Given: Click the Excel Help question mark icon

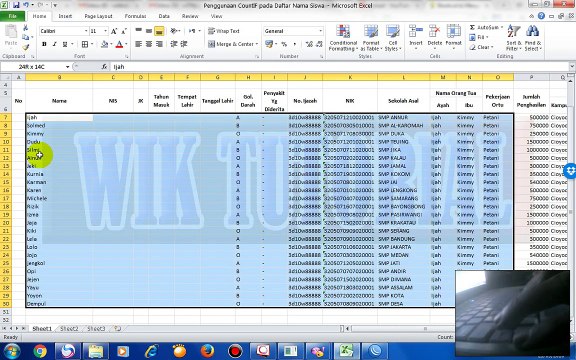Looking at the screenshot, I should click(541, 16).
